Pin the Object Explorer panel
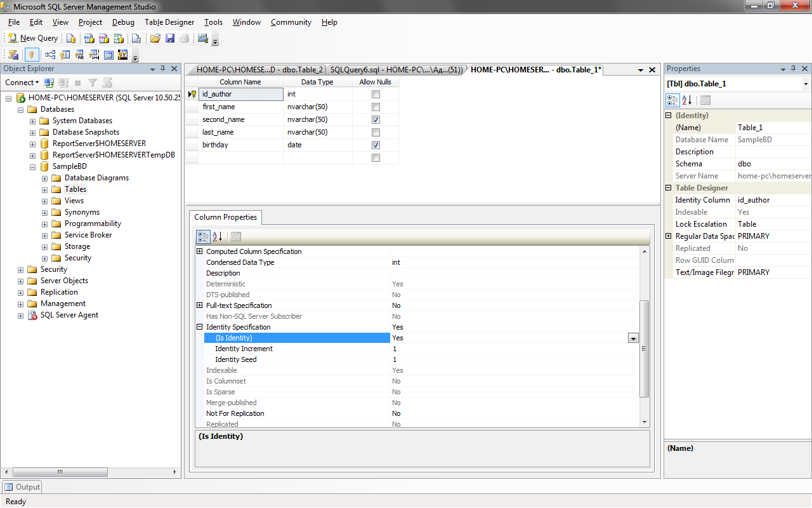The width and height of the screenshot is (812, 508). point(162,69)
